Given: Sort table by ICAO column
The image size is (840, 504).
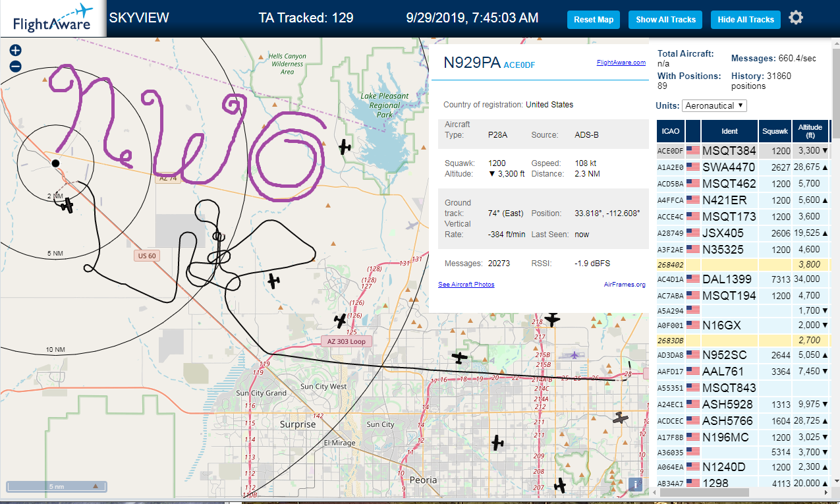Looking at the screenshot, I should (671, 131).
